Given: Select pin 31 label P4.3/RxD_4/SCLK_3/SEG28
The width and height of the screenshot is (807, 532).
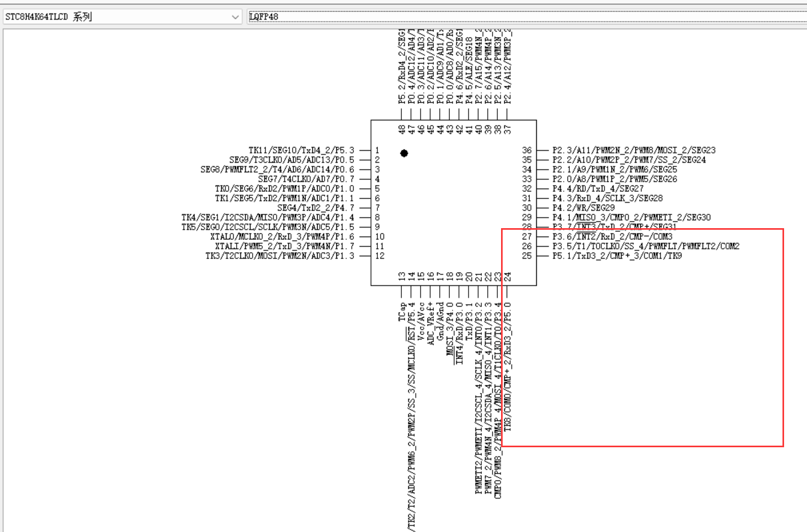Looking at the screenshot, I should (608, 198).
